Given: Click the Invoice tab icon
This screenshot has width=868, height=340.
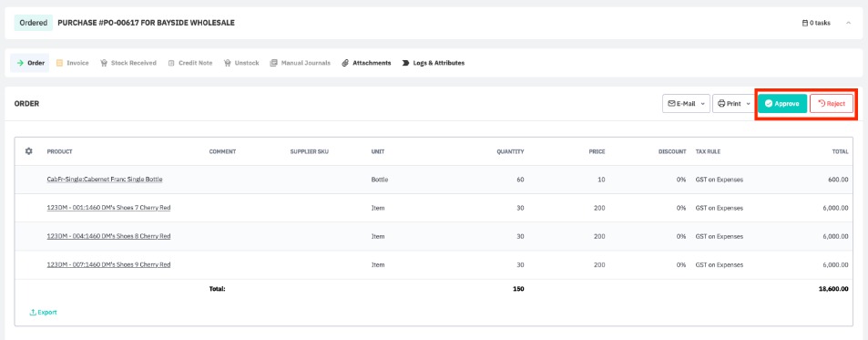Looking at the screenshot, I should (x=59, y=63).
